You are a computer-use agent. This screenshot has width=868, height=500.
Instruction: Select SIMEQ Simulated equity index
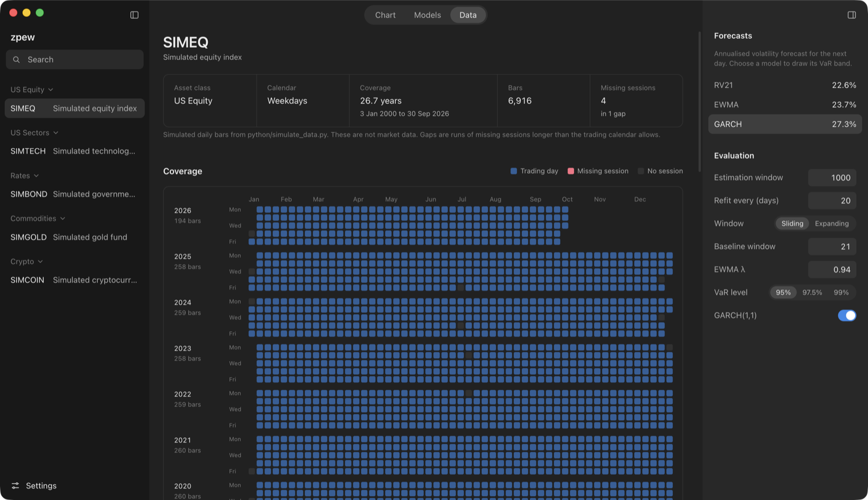tap(75, 109)
